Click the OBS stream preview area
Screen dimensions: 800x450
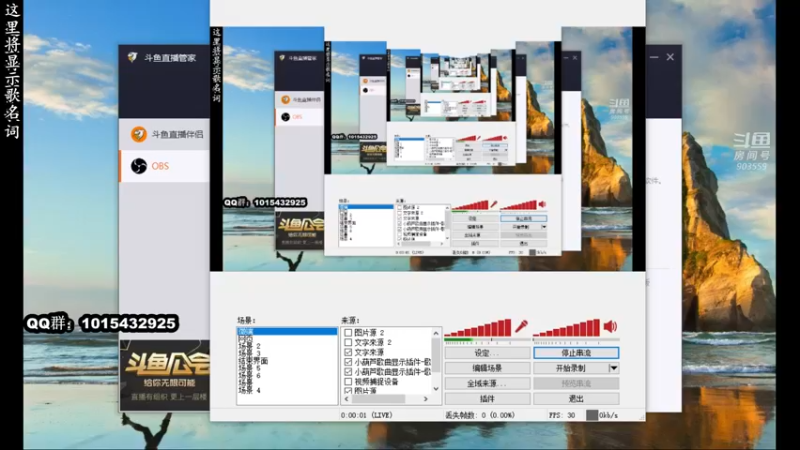pyautogui.click(x=428, y=149)
